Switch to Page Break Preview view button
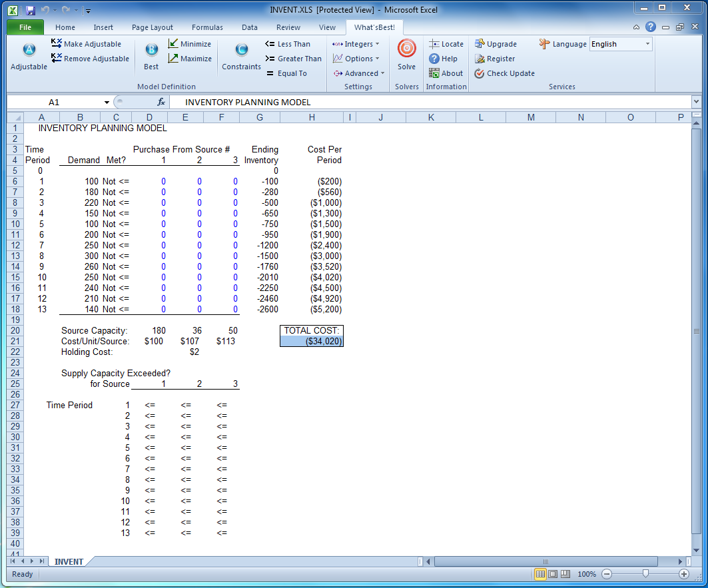 (565, 574)
